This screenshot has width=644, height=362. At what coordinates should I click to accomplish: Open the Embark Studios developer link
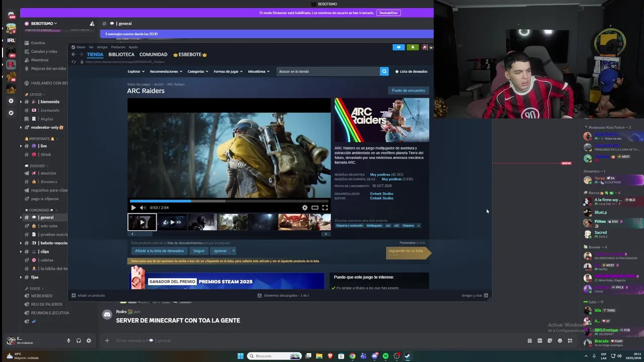coord(382,194)
